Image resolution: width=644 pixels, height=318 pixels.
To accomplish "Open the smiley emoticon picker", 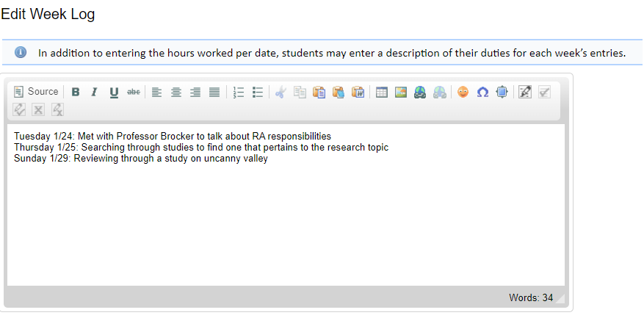I will click(463, 92).
